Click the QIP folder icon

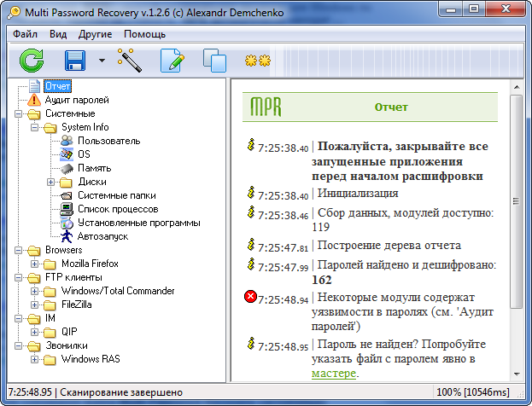coord(50,332)
